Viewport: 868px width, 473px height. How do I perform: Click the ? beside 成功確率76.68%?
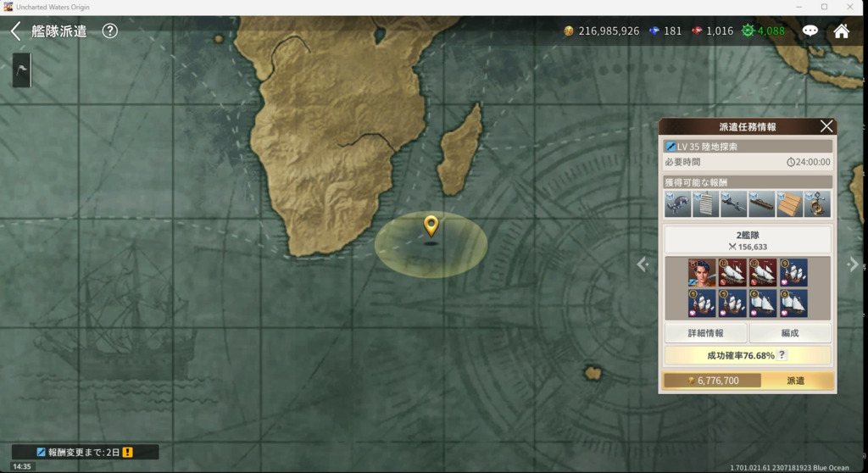(782, 355)
